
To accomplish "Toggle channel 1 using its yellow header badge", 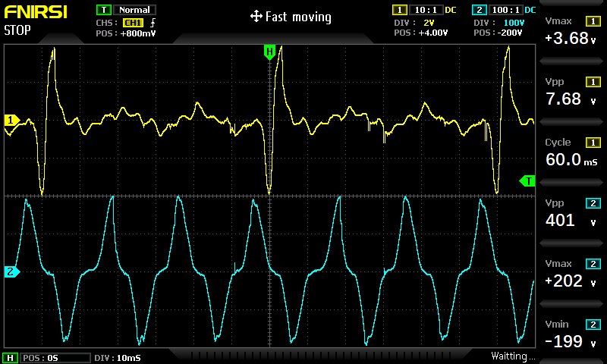I will click(x=399, y=10).
